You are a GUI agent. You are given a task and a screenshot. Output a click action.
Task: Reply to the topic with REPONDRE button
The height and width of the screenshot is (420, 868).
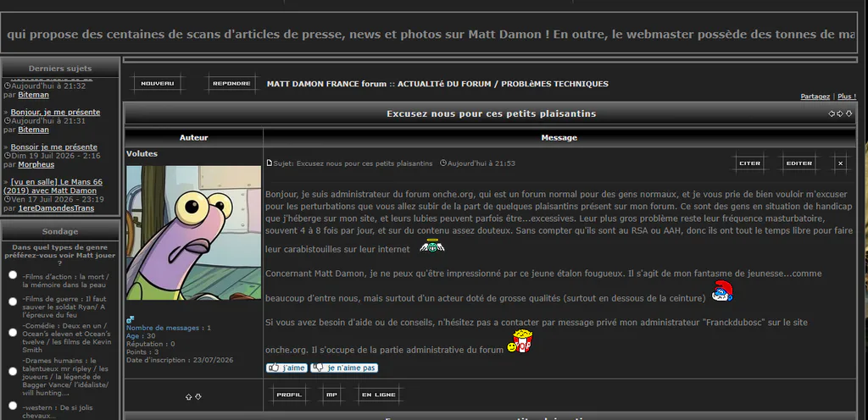(x=231, y=84)
